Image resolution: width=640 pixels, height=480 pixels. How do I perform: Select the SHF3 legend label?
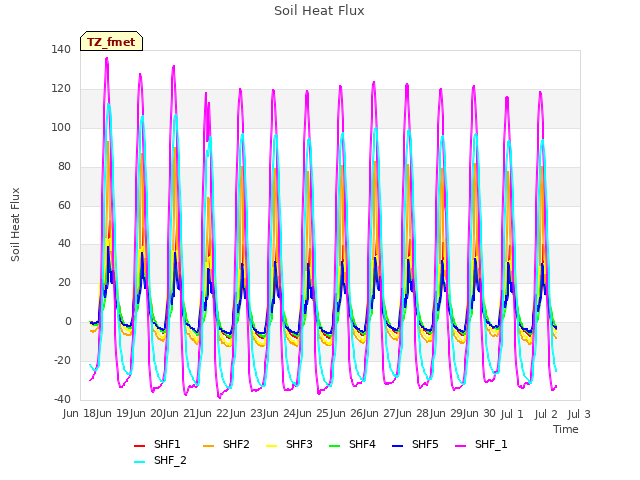299,444
